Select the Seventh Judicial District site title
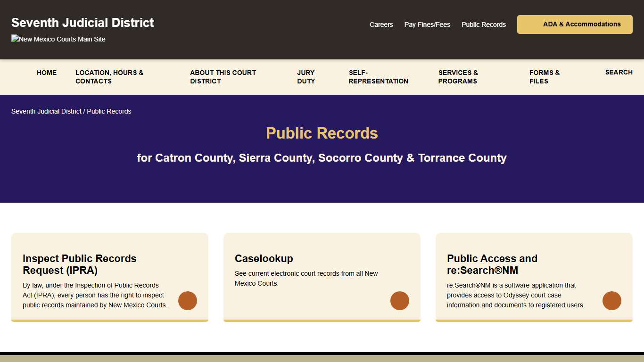Viewport: 644px width, 362px height. pos(83,22)
